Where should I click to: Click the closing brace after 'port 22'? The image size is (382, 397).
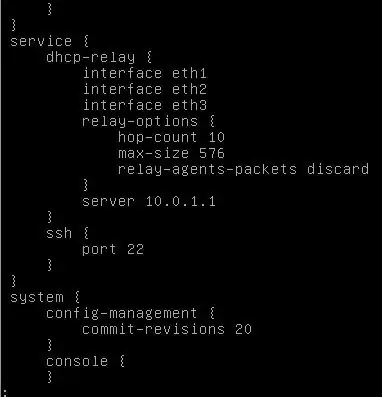tap(50, 265)
